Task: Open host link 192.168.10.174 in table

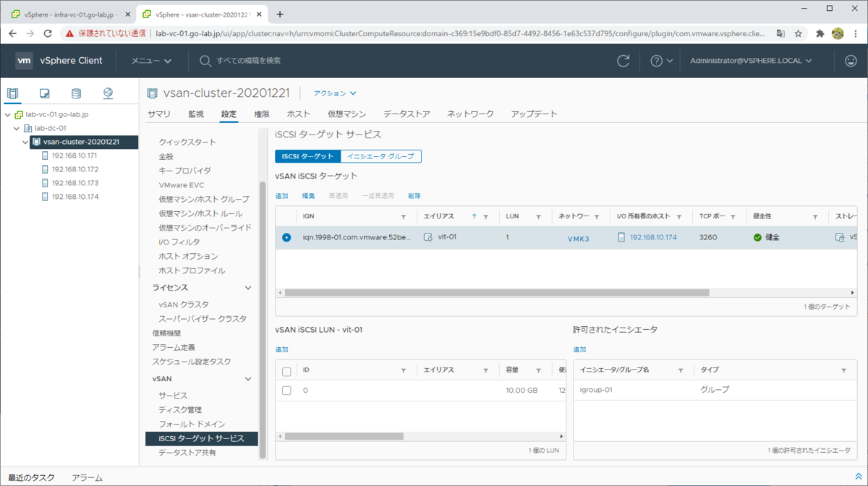Action: click(x=653, y=237)
